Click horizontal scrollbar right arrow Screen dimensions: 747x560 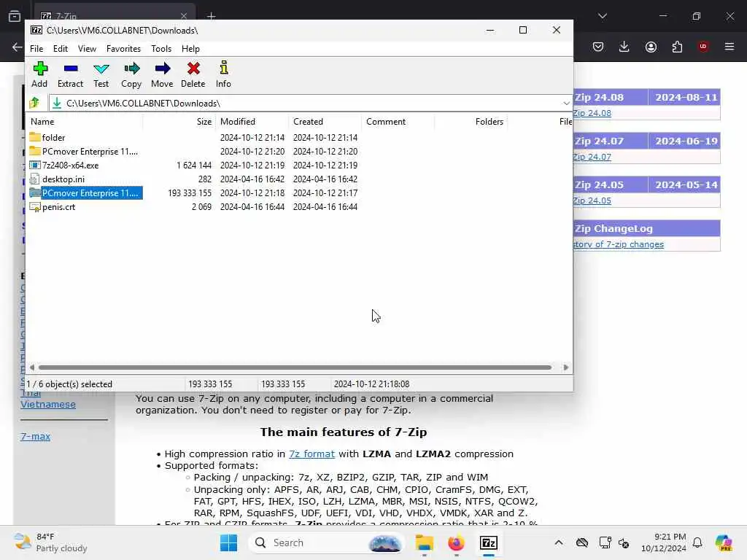tap(565, 367)
